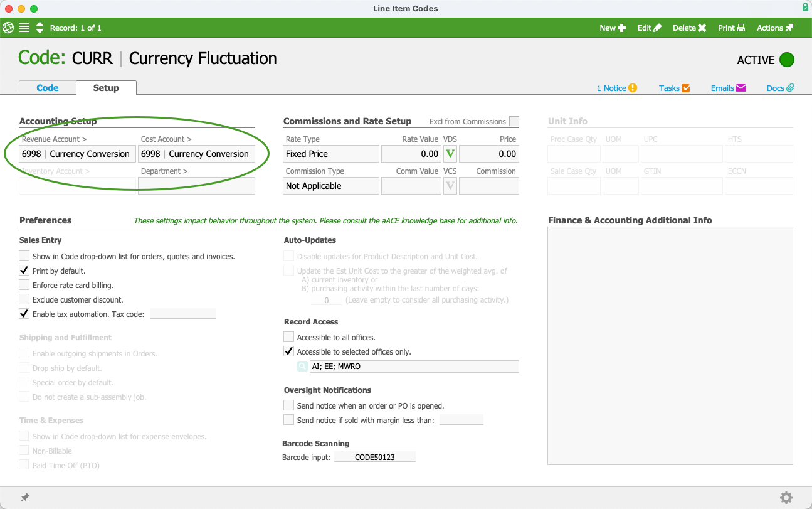Open the Actions menu
The width and height of the screenshot is (812, 509).
[x=775, y=28]
